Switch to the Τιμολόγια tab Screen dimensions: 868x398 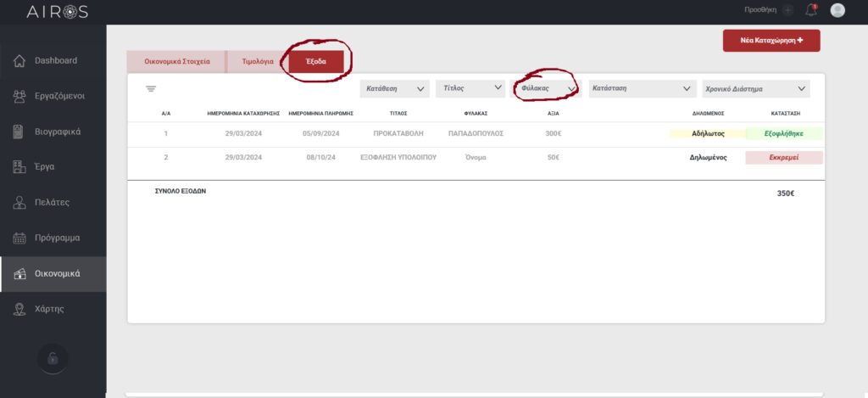[x=256, y=61]
